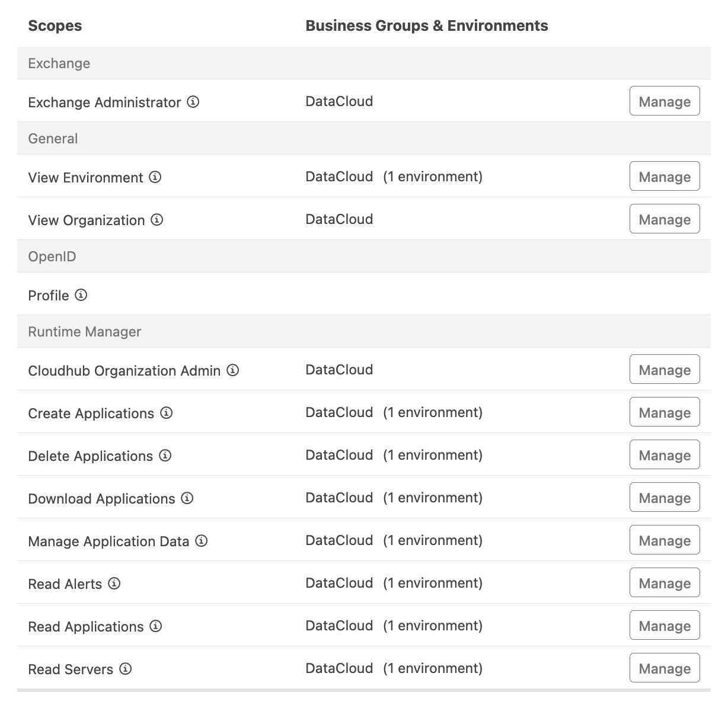Click the Profile scope info icon

[81, 295]
